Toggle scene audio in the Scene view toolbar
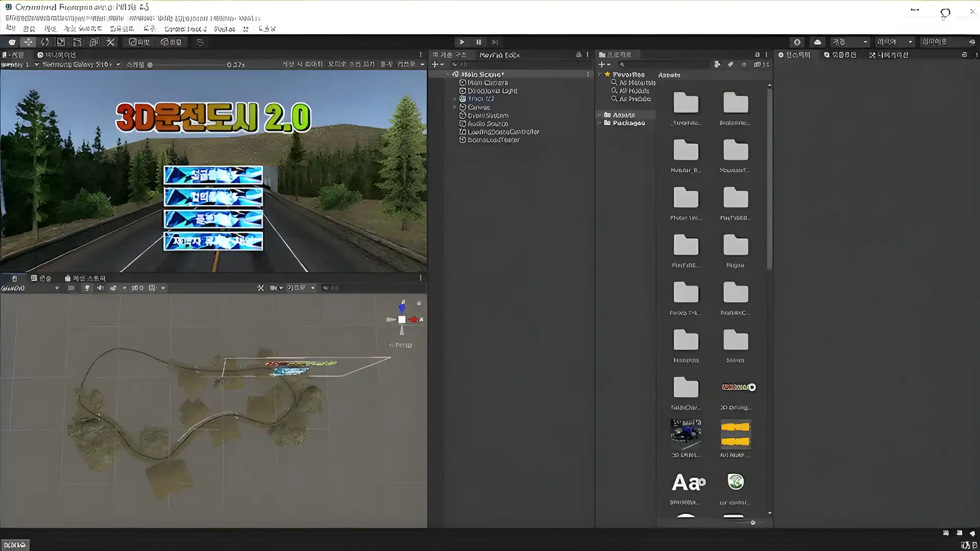Image resolution: width=980 pixels, height=551 pixels. [x=100, y=288]
